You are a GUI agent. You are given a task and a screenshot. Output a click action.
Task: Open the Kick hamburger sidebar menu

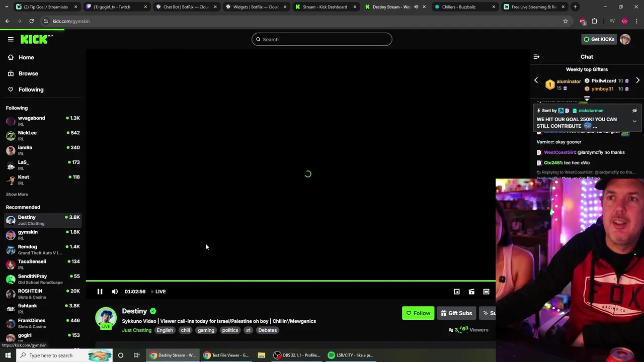click(x=11, y=39)
